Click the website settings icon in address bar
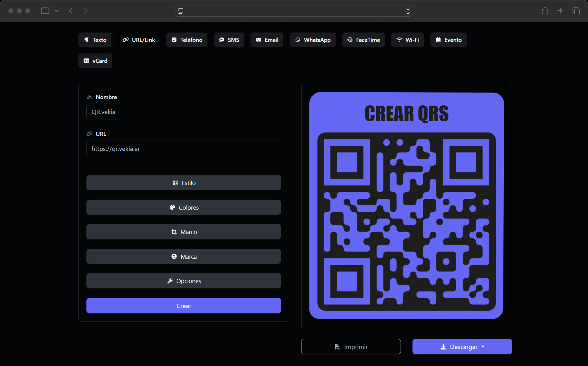 pyautogui.click(x=181, y=11)
